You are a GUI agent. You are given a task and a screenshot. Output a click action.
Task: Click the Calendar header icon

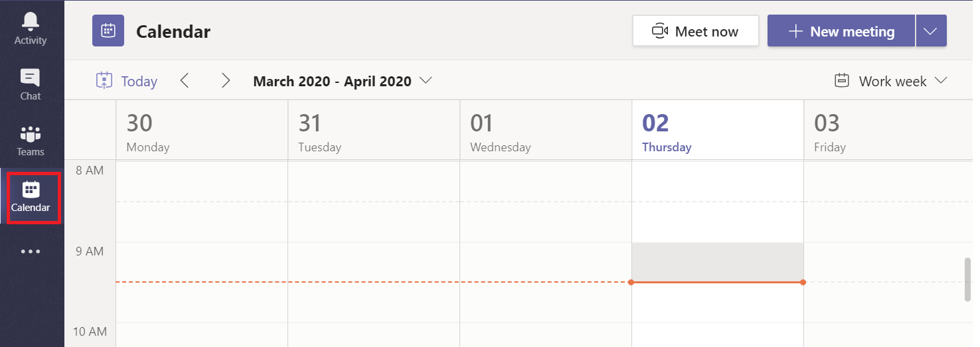[108, 31]
